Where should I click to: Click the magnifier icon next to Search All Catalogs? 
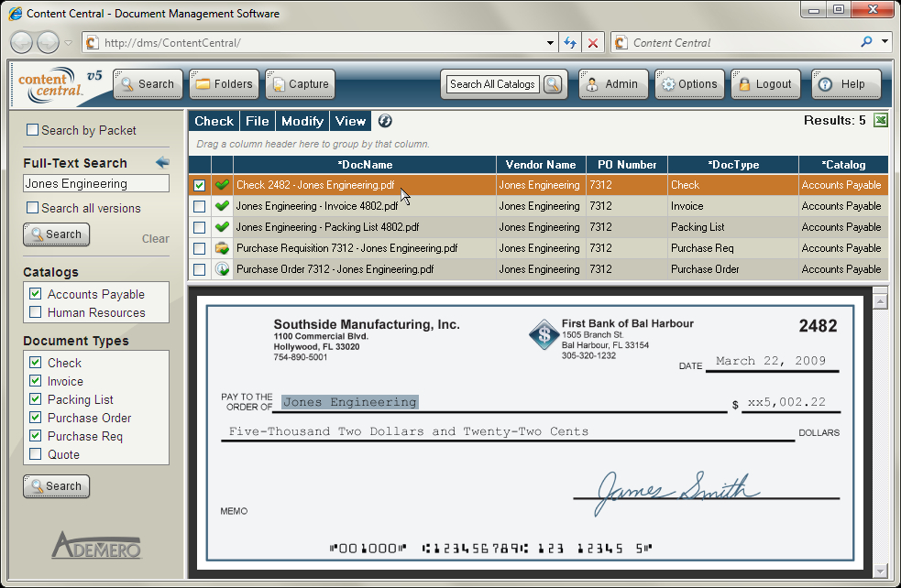point(553,84)
